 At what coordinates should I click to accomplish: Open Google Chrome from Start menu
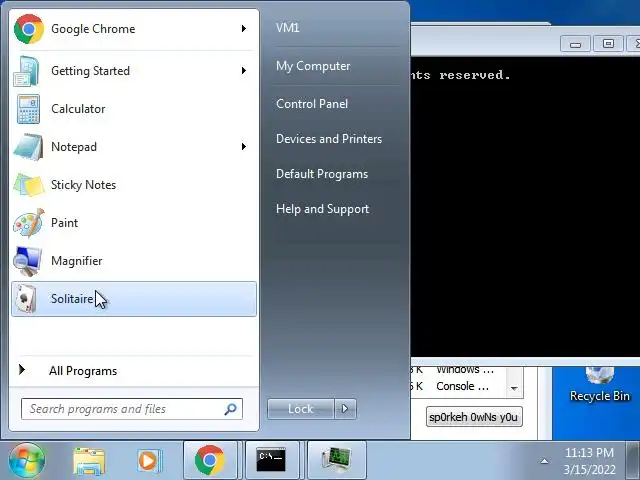tap(134, 29)
